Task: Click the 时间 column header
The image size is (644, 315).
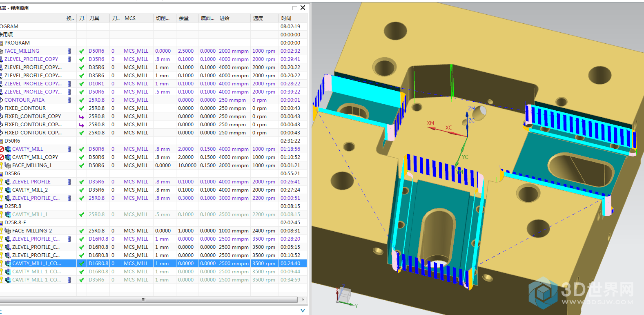Action: [x=293, y=18]
